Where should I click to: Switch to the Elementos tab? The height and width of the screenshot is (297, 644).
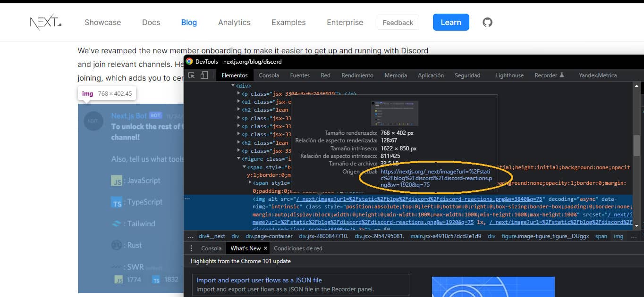click(235, 75)
